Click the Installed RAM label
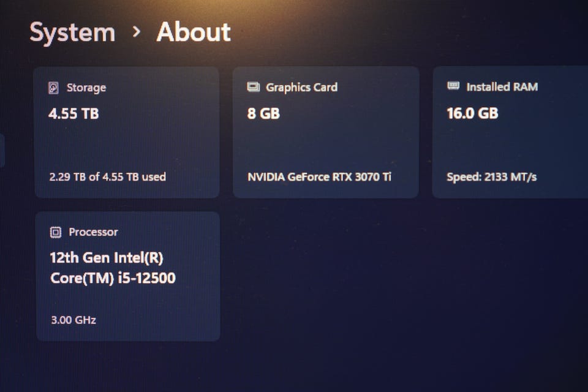588x392 pixels. (502, 87)
